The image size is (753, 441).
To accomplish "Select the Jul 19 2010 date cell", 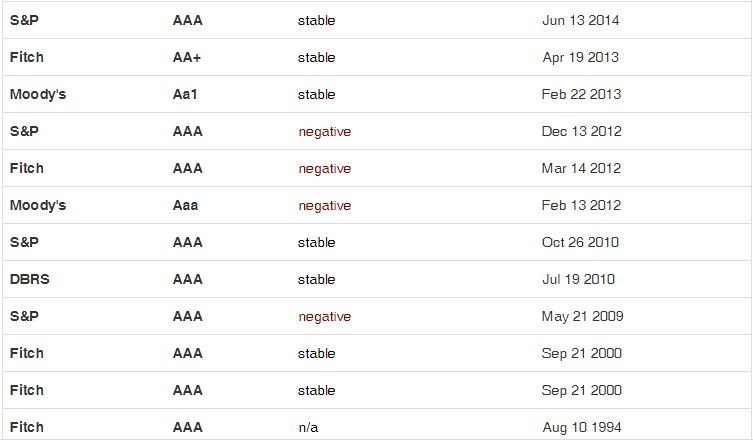I will coord(579,279).
